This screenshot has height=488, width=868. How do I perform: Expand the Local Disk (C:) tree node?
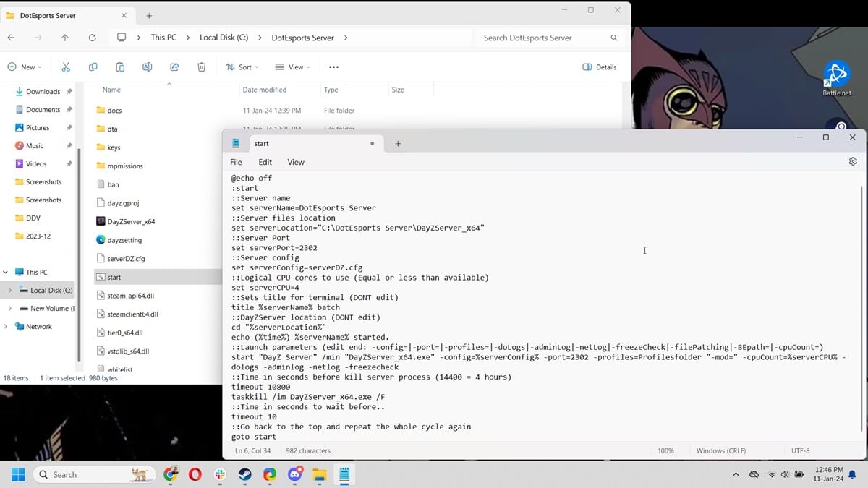[x=9, y=291]
